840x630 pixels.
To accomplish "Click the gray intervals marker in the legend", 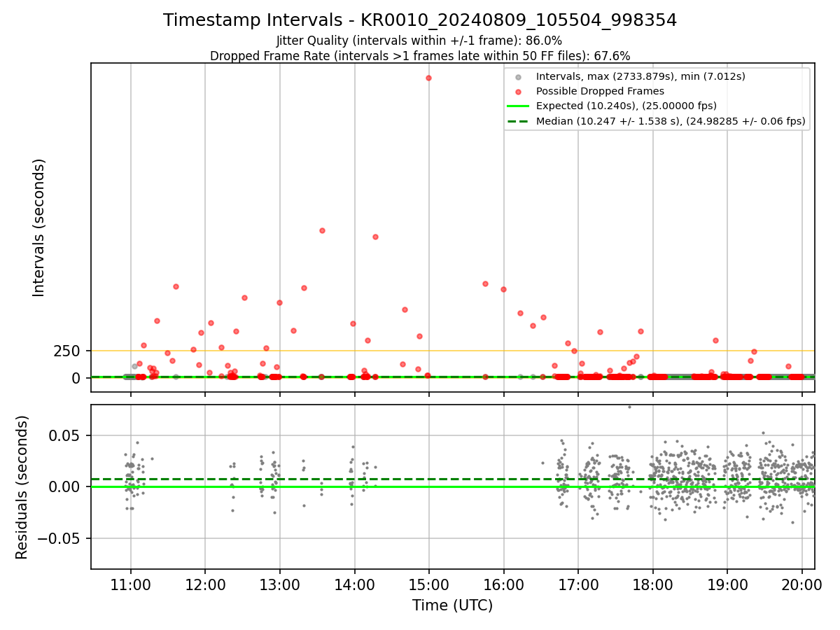I will 518,76.
